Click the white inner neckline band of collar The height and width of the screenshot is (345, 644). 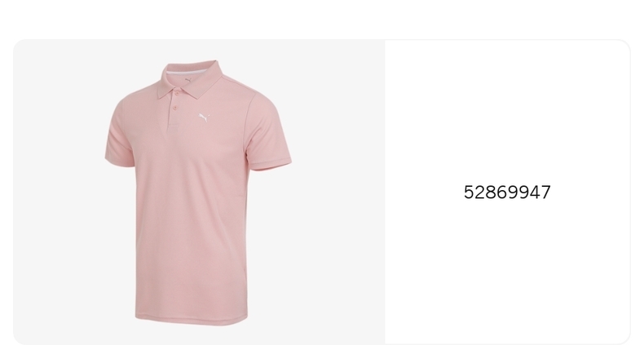(185, 73)
